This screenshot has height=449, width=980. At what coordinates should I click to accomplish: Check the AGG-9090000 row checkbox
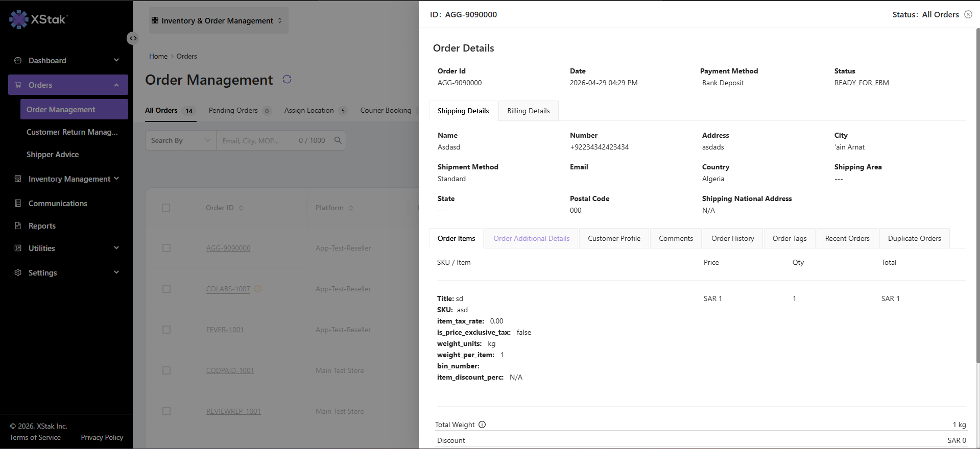[x=166, y=248]
